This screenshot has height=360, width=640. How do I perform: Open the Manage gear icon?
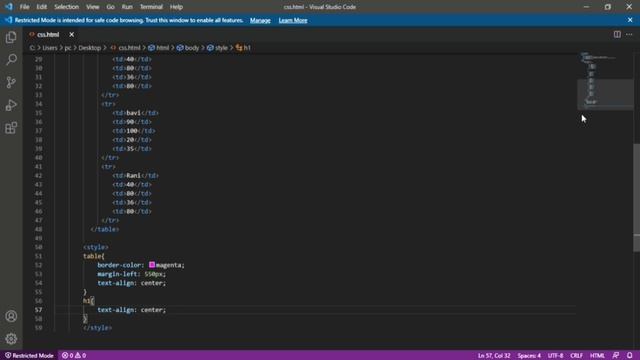[x=11, y=338]
